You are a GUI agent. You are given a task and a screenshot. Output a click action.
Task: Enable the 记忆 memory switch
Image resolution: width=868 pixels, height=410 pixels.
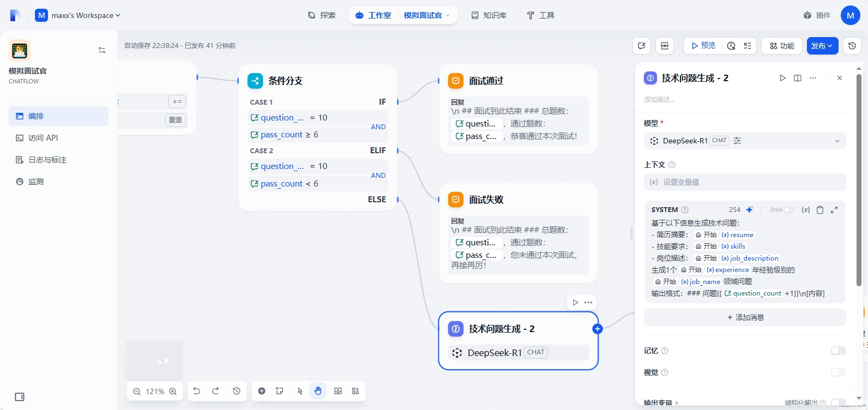[x=839, y=351]
